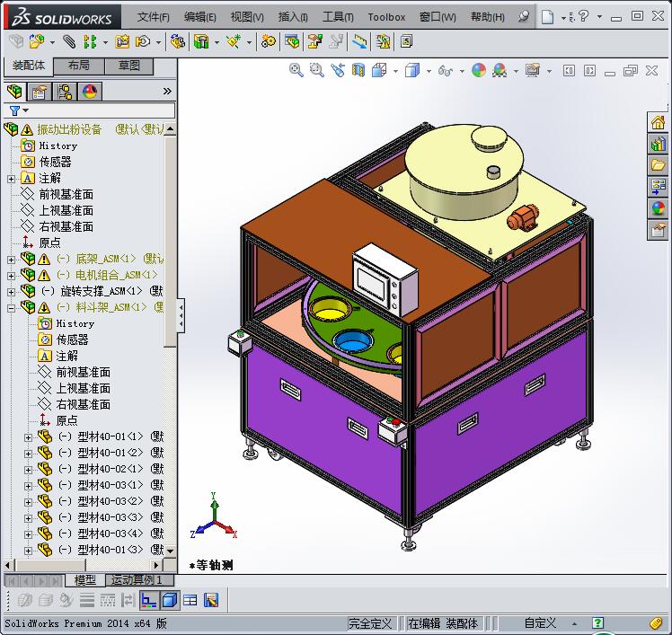Click the tree scroll down arrow
Image resolution: width=672 pixels, height=635 pixels.
170,551
